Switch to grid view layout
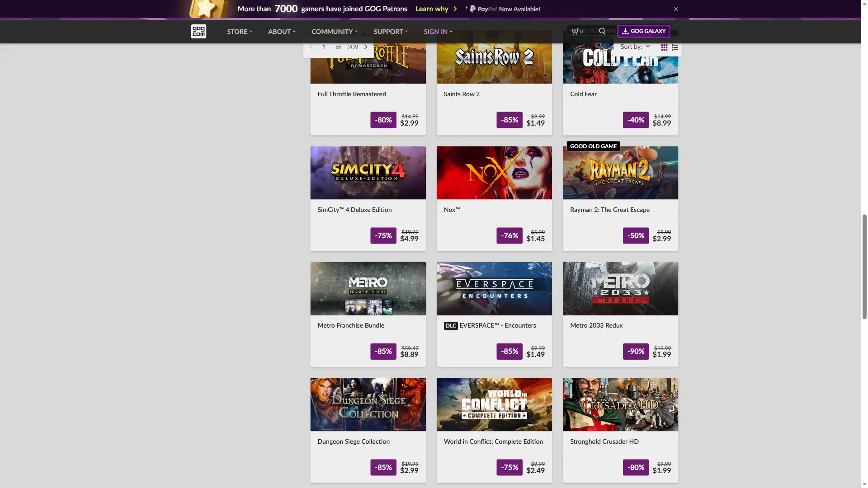Image resolution: width=868 pixels, height=488 pixels. pyautogui.click(x=664, y=47)
